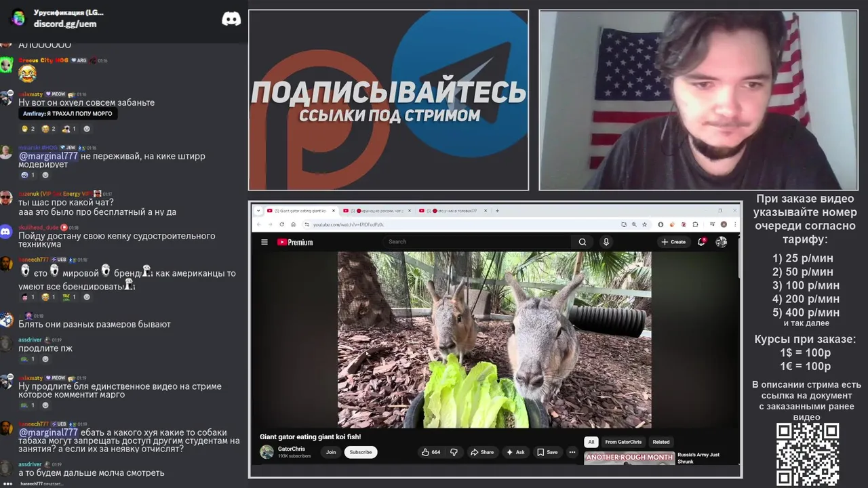Click 'Блять они разных размеров бывают' message
Image resolution: width=868 pixels, height=488 pixels.
tap(94, 324)
